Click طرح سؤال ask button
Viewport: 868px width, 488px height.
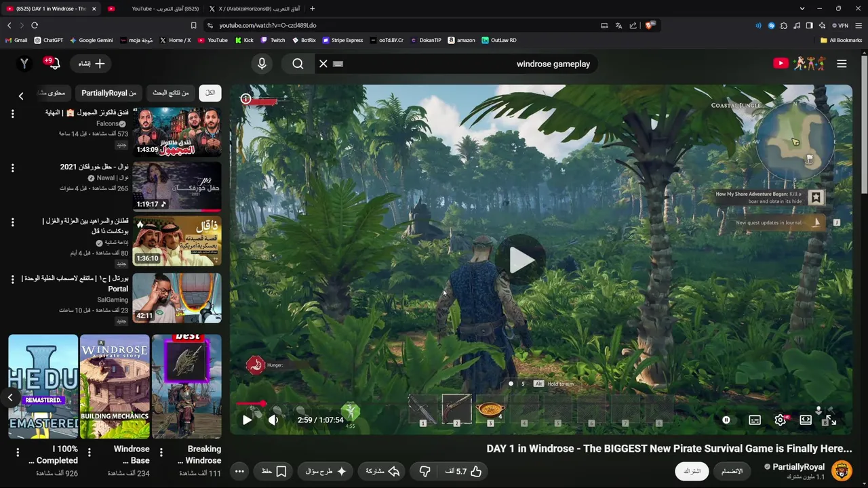325,471
